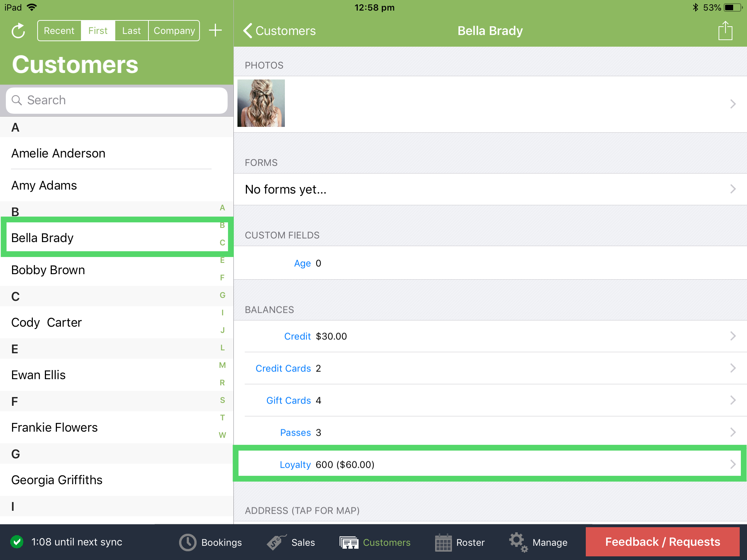747x560 pixels.
Task: Jump to letter G in index
Action: point(222,295)
